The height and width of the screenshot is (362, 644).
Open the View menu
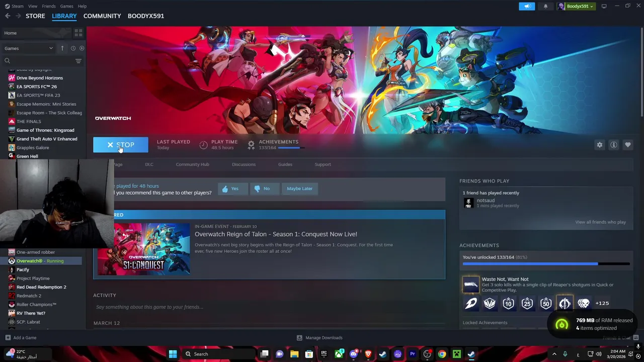click(x=33, y=6)
